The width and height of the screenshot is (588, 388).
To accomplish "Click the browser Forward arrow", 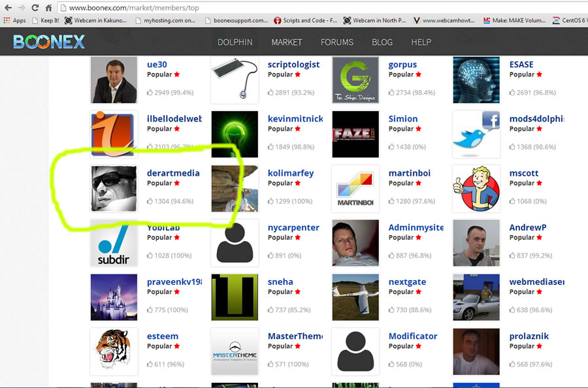I will (x=22, y=7).
